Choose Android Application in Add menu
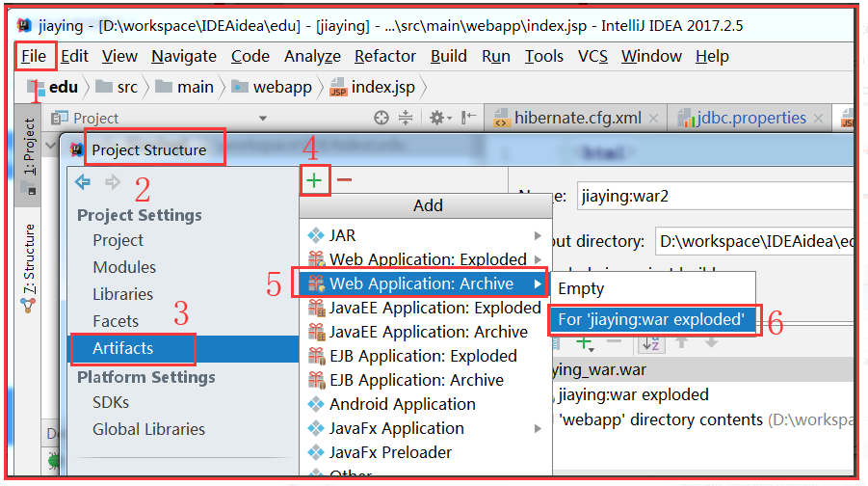 pos(426,404)
